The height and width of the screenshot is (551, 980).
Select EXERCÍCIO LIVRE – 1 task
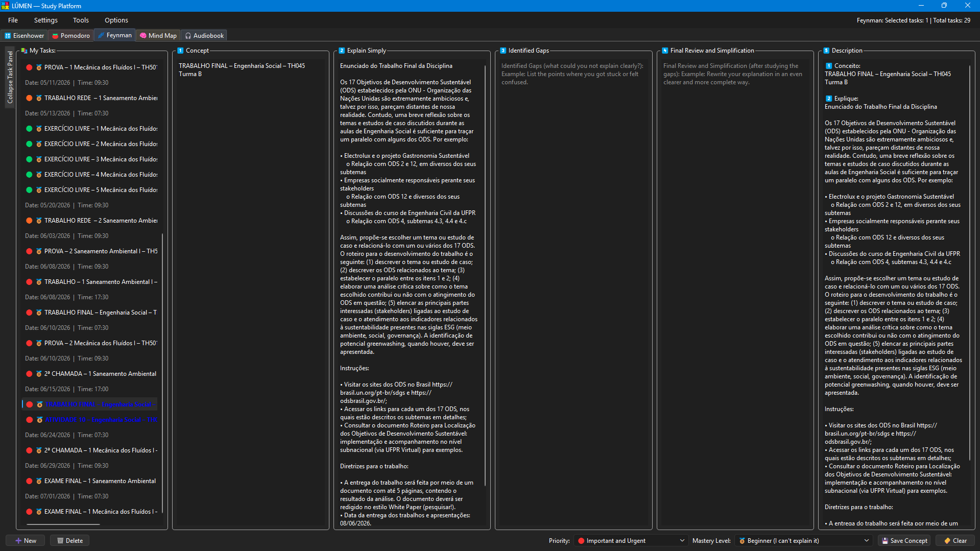pyautogui.click(x=91, y=129)
